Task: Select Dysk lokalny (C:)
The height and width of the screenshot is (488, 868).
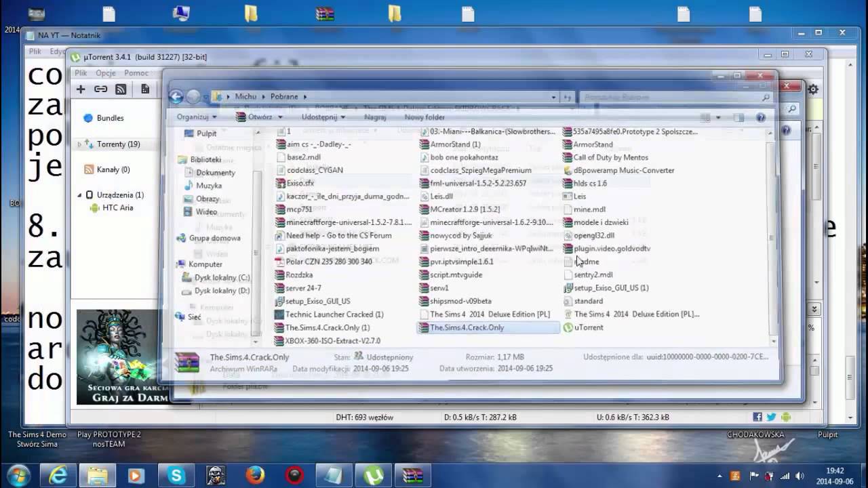Action: point(216,278)
